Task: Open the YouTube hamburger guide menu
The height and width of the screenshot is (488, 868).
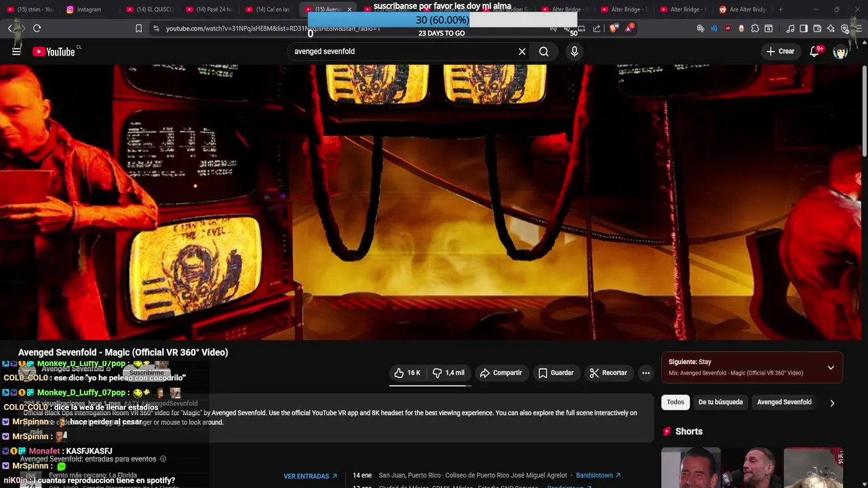Action: [x=16, y=52]
